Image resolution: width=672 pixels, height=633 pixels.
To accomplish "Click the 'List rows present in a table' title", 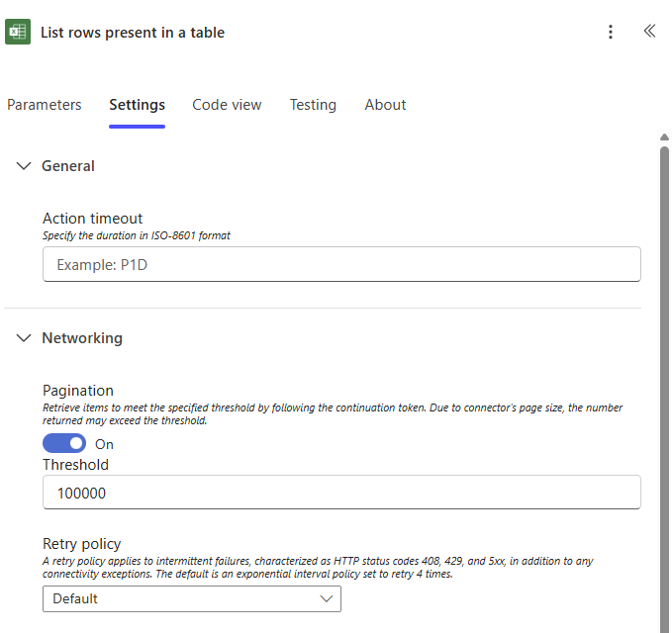I will coord(133,33).
